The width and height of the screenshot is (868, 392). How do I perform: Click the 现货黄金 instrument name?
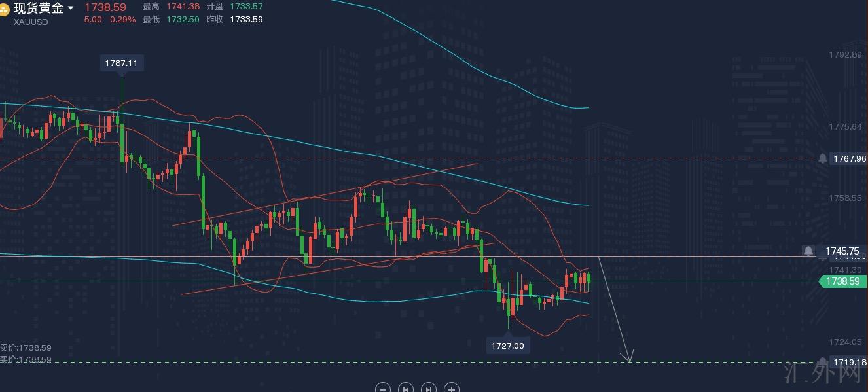[39, 9]
